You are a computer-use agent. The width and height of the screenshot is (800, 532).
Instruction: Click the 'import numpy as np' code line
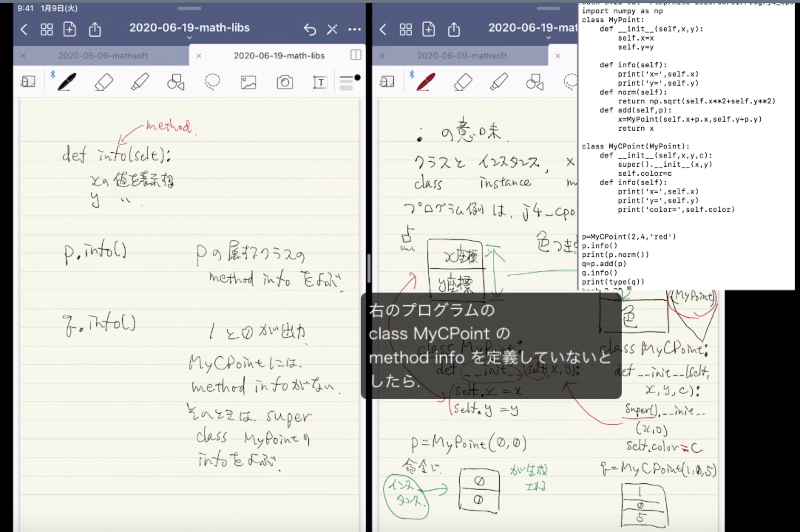tap(622, 11)
